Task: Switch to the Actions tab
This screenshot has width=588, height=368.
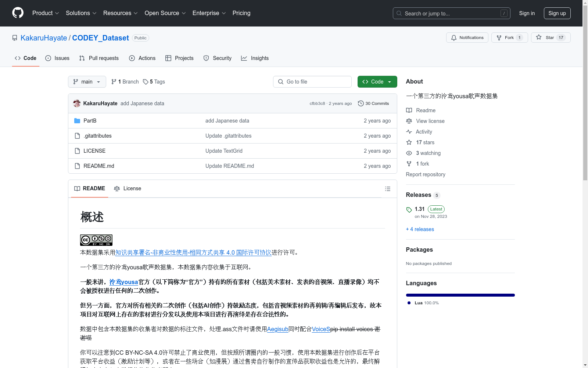Action: point(142,58)
